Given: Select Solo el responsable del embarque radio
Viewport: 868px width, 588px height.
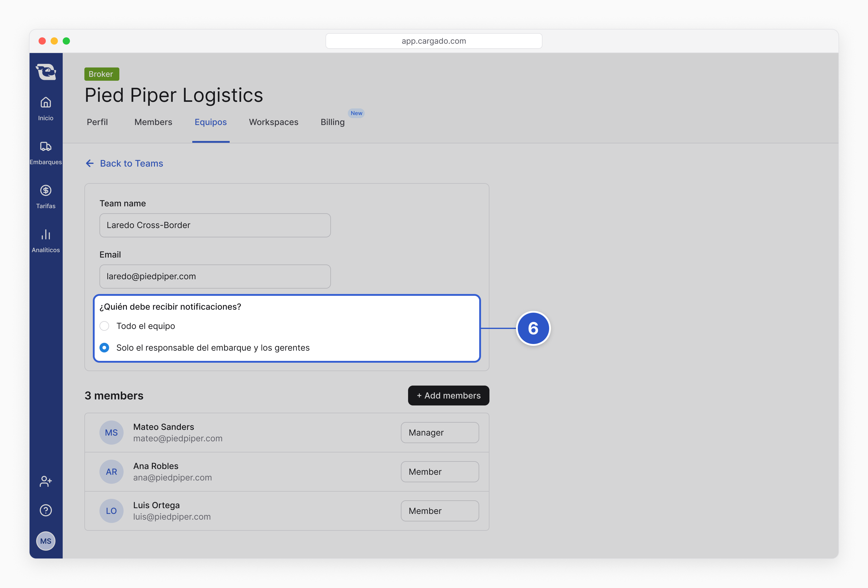Looking at the screenshot, I should pos(104,348).
